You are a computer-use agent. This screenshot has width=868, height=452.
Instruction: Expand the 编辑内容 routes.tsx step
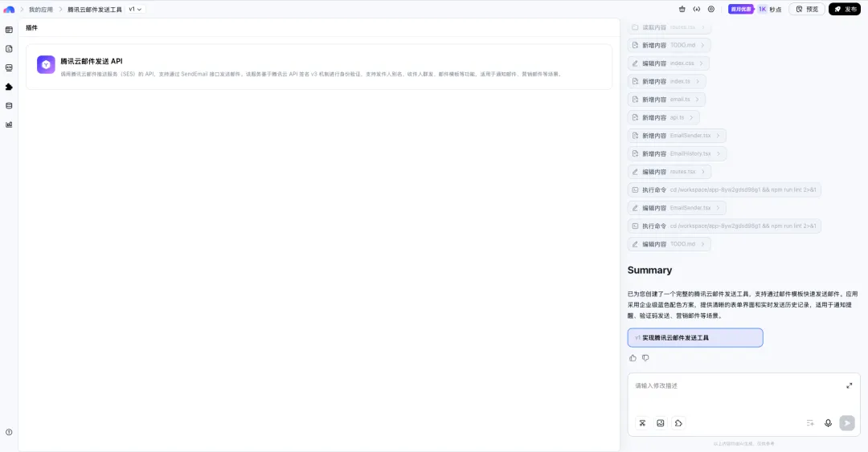(x=669, y=172)
